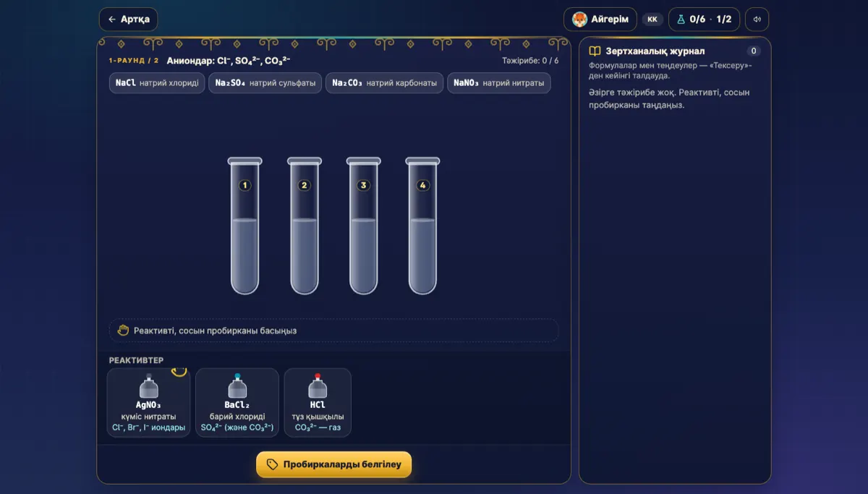Select the Na₂SO₄ натрий сульфаты chip

pyautogui.click(x=265, y=83)
